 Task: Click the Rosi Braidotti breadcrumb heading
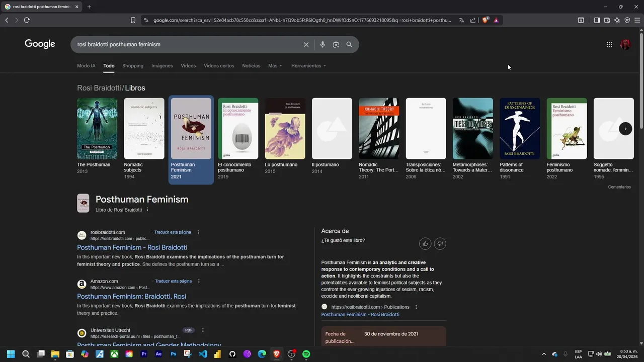point(99,88)
